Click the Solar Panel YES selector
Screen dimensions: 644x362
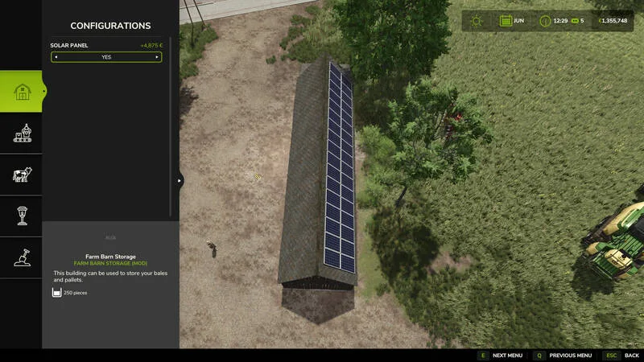pyautogui.click(x=106, y=57)
